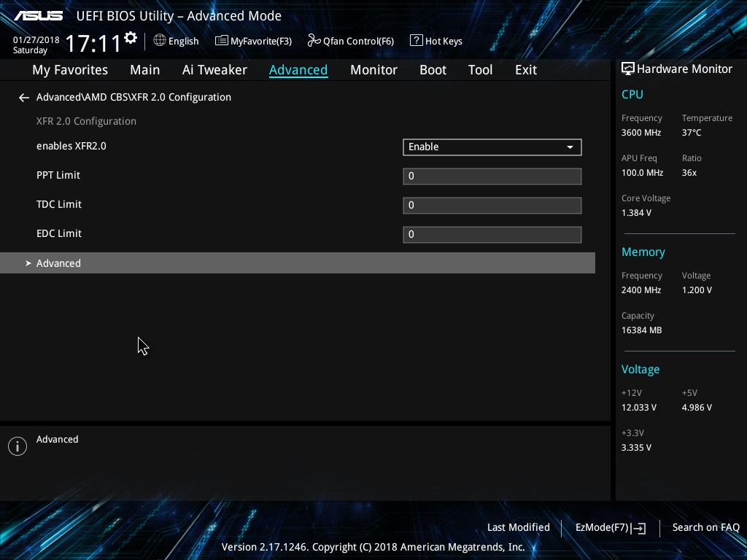The height and width of the screenshot is (560, 747).
Task: Click the +3.3V reading 3.335 V
Action: (x=636, y=448)
